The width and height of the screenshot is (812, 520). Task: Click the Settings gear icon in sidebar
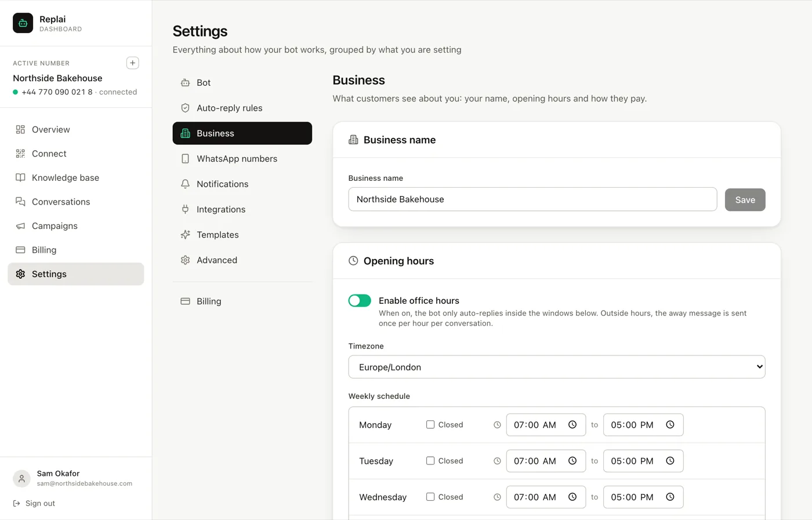[20, 274]
